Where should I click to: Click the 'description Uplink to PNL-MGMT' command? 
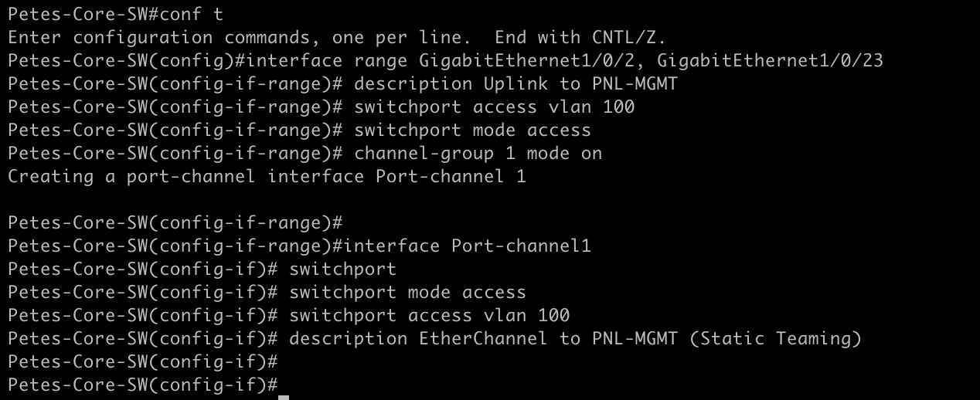tap(516, 83)
